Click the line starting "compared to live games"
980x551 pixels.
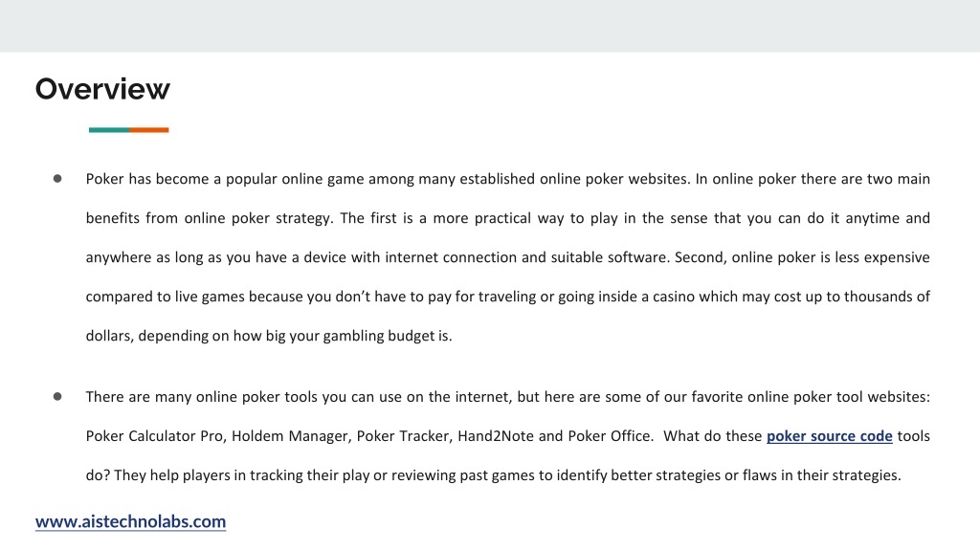coord(507,297)
